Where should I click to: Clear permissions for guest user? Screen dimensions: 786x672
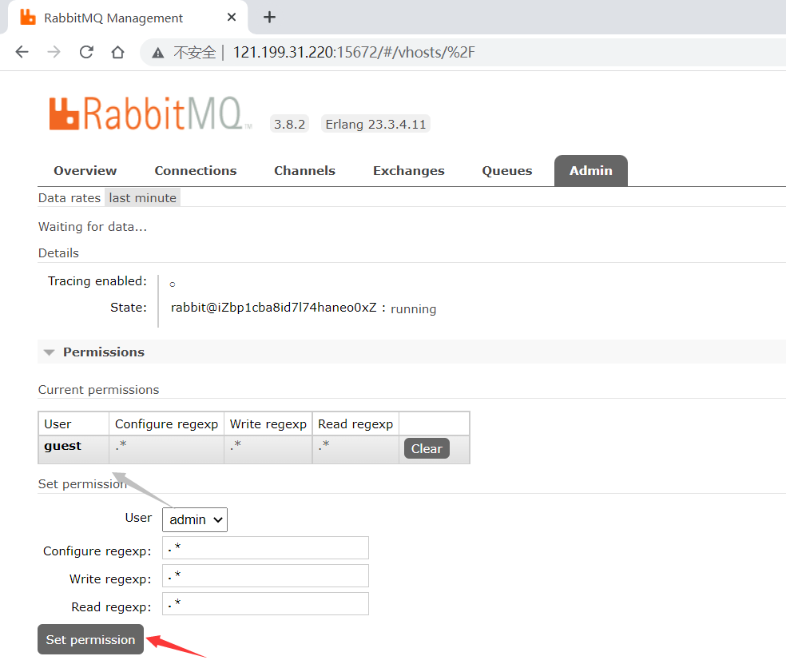(427, 448)
